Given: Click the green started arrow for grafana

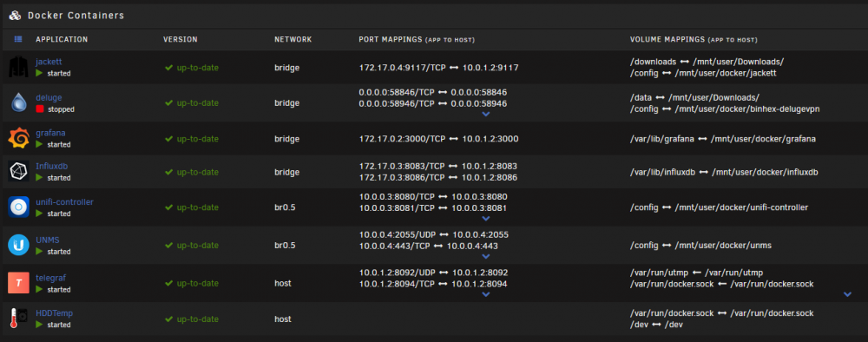Looking at the screenshot, I should pyautogui.click(x=39, y=144).
